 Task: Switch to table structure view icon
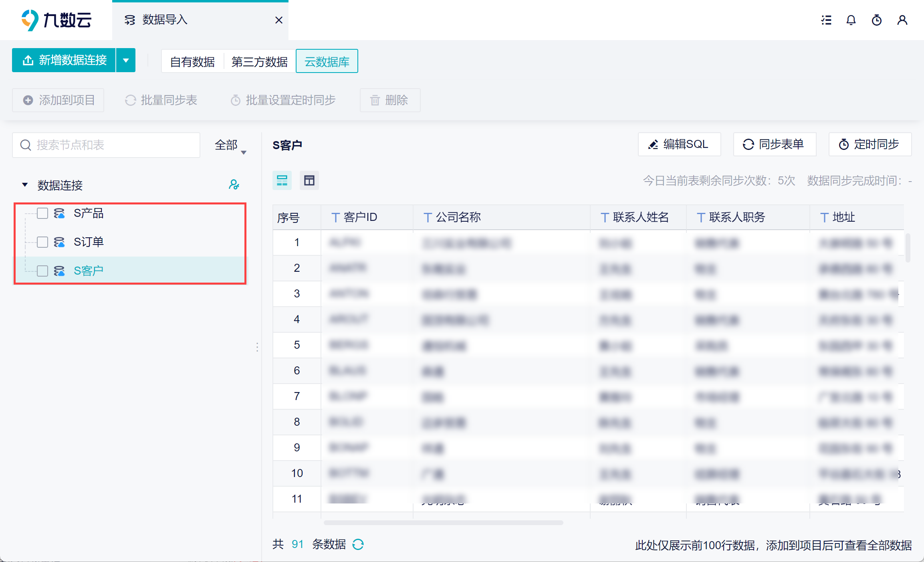(309, 180)
